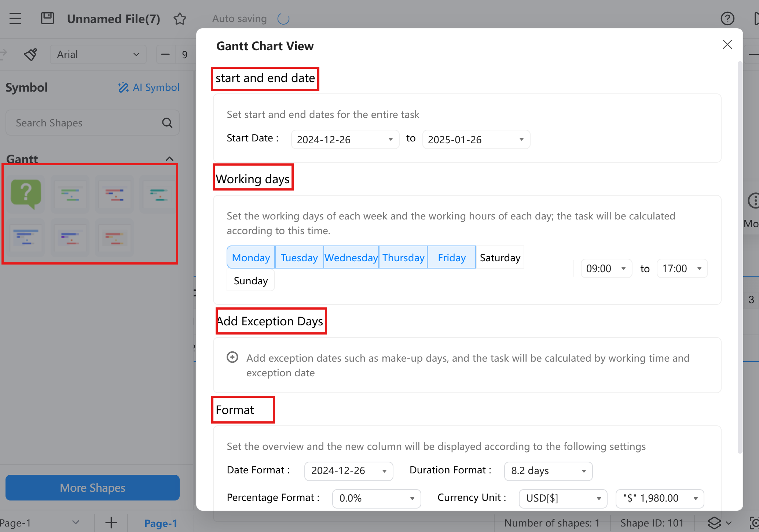The width and height of the screenshot is (759, 532).
Task: Click the Number of shapes: 1 status text
Action: click(x=552, y=523)
